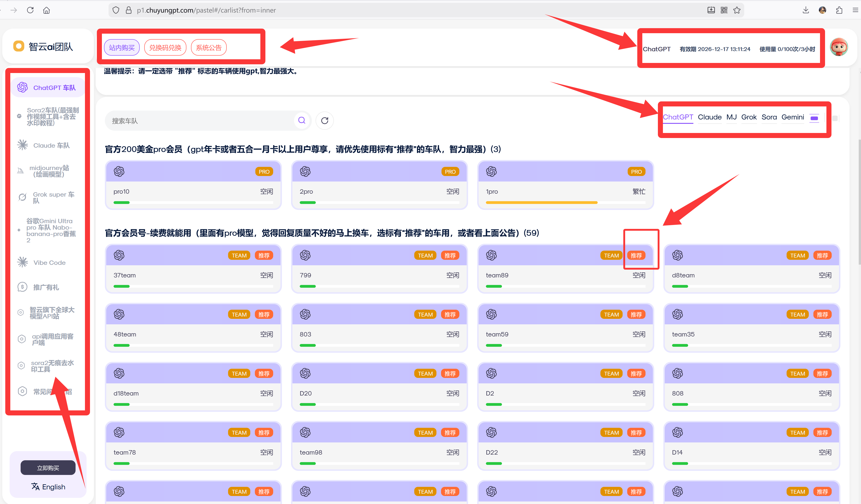Click the 立即购买 button
The height and width of the screenshot is (504, 861).
click(x=48, y=468)
